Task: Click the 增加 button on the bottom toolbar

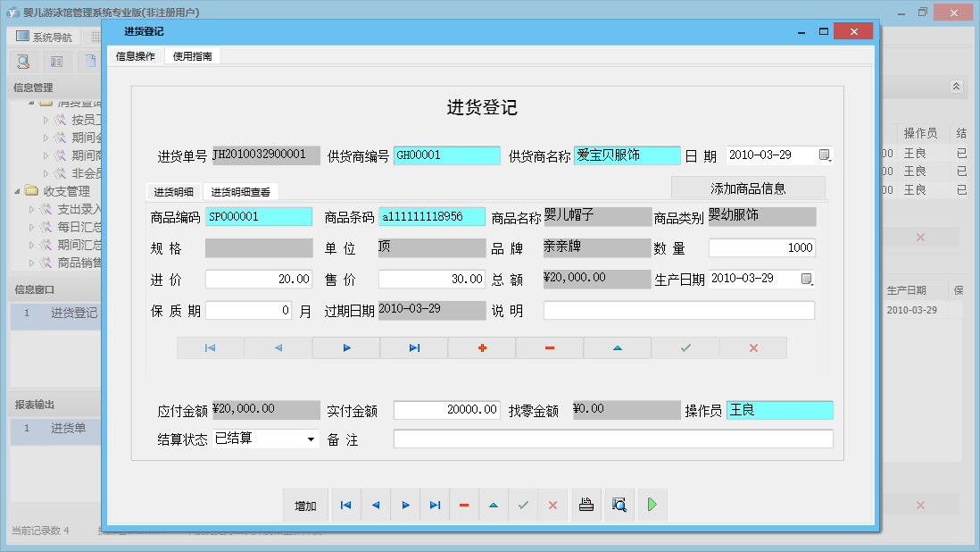Action: tap(305, 505)
